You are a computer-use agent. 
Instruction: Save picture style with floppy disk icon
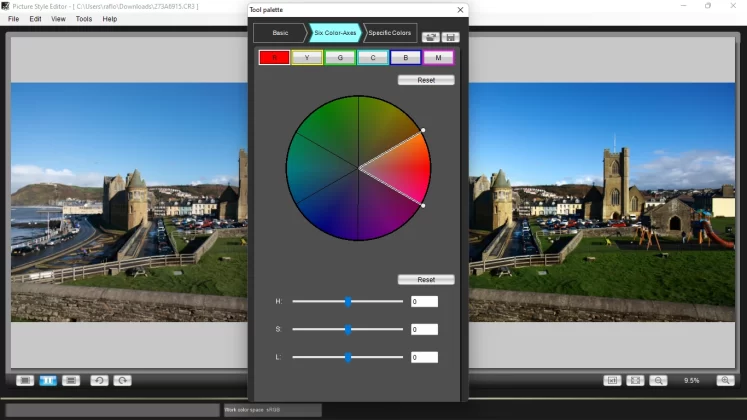[450, 37]
